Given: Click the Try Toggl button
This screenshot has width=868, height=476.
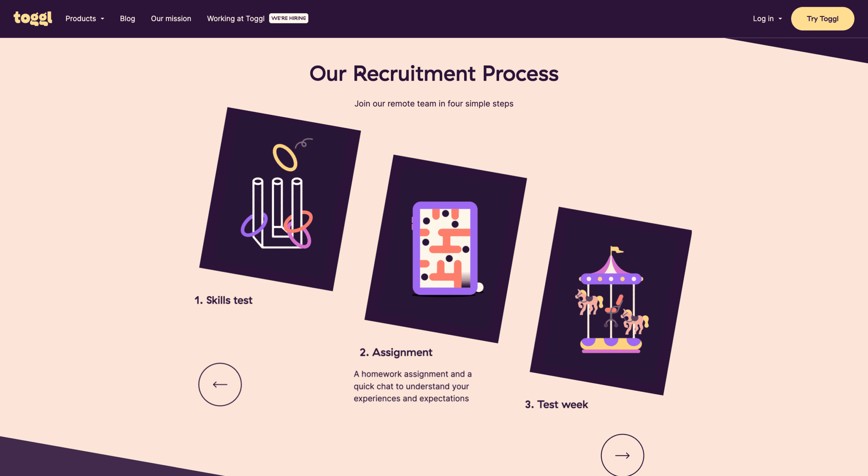Looking at the screenshot, I should pyautogui.click(x=822, y=19).
